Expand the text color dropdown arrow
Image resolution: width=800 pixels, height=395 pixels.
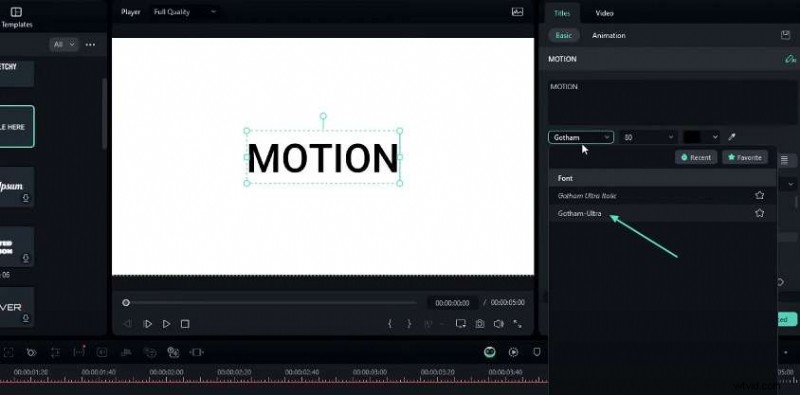715,137
